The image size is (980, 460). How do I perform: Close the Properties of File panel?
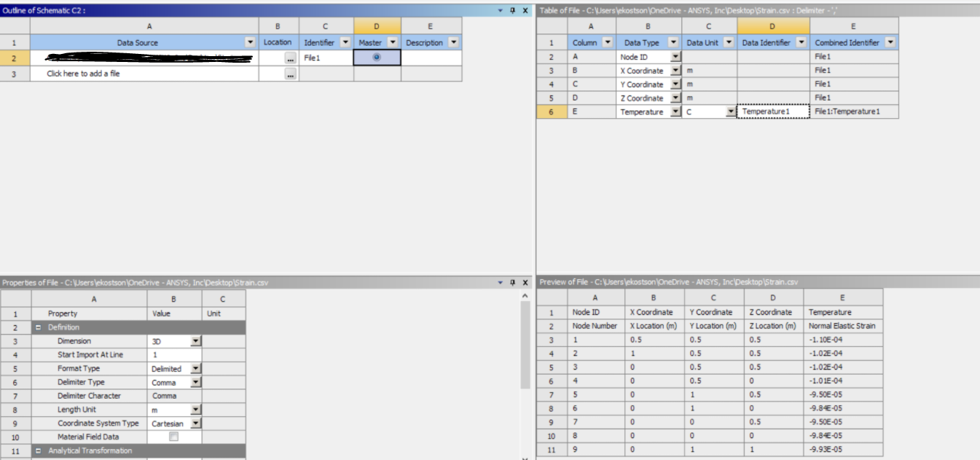click(x=525, y=282)
